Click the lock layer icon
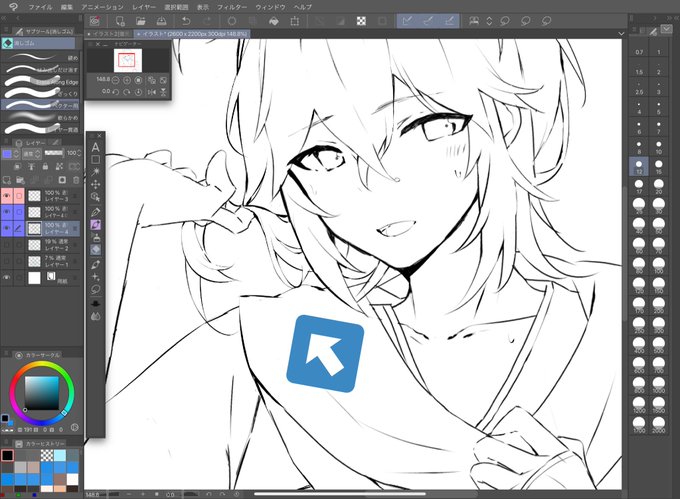Screen dimensions: 680x499 45,166
